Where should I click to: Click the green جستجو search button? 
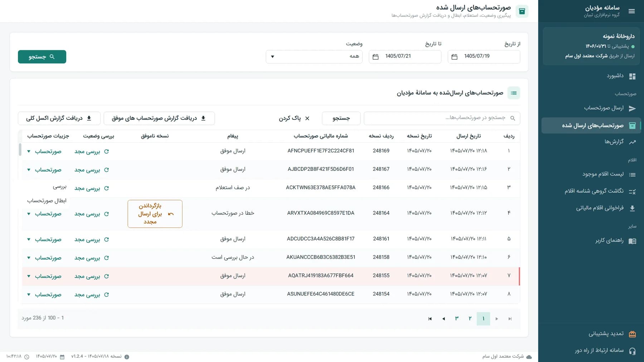coord(42,57)
